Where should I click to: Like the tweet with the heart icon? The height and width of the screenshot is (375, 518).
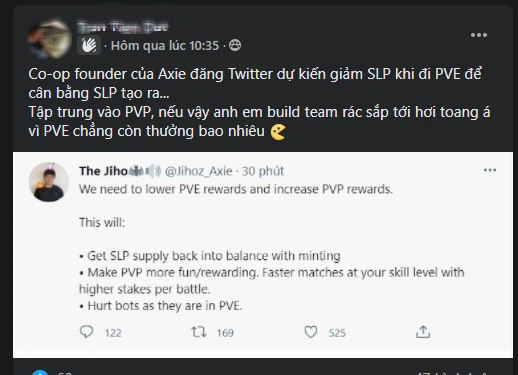(311, 332)
